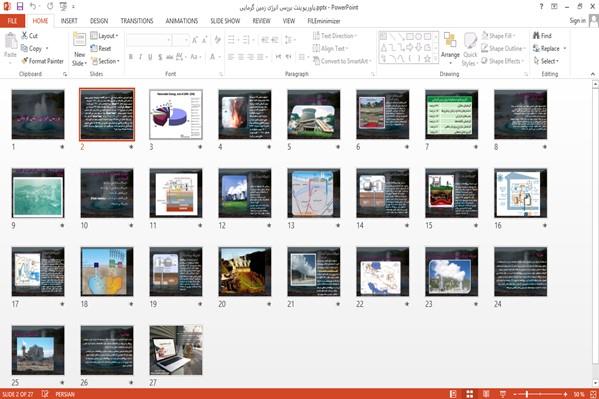The height and width of the screenshot is (399, 599).
Task: Open Font dialog launcher
Action: [220, 75]
